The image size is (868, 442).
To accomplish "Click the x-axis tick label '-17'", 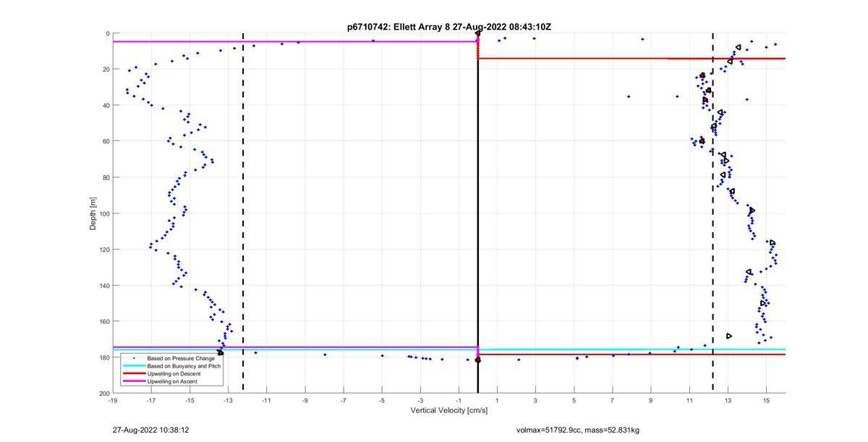I will pyautogui.click(x=151, y=400).
